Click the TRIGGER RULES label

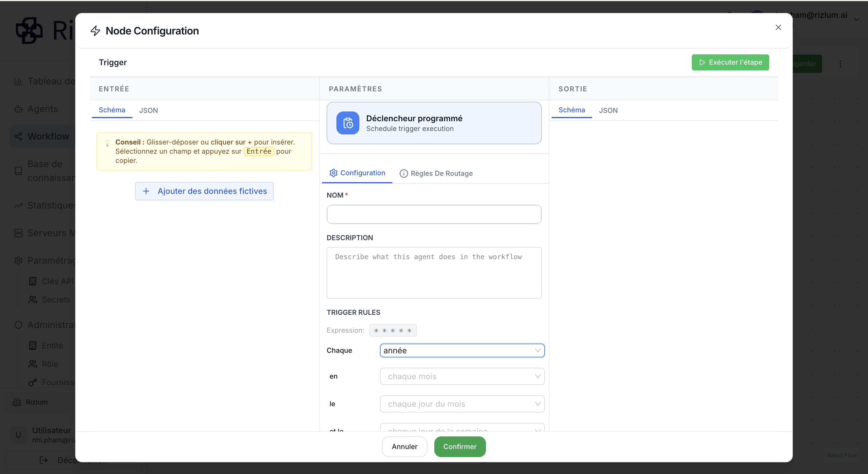point(353,313)
